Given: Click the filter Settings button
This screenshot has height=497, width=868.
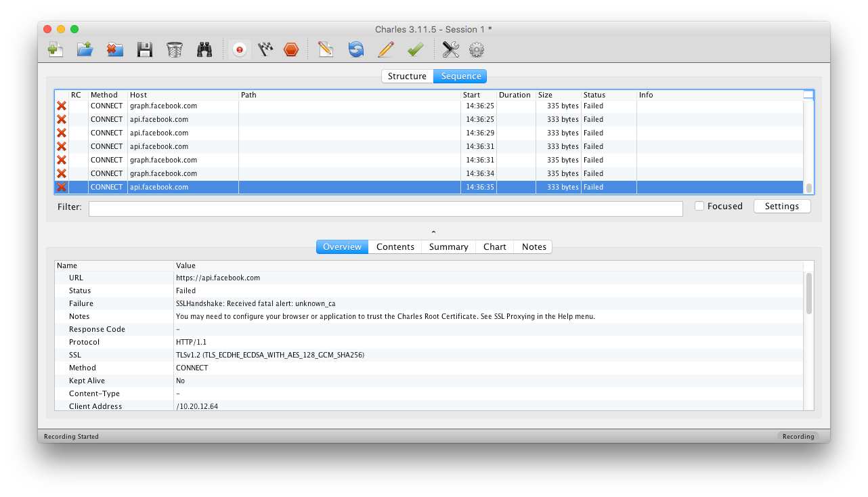Looking at the screenshot, I should [x=782, y=207].
